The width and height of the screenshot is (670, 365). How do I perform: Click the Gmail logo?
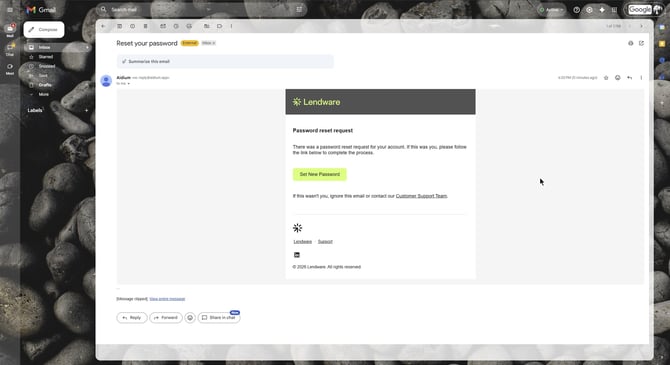[x=41, y=10]
